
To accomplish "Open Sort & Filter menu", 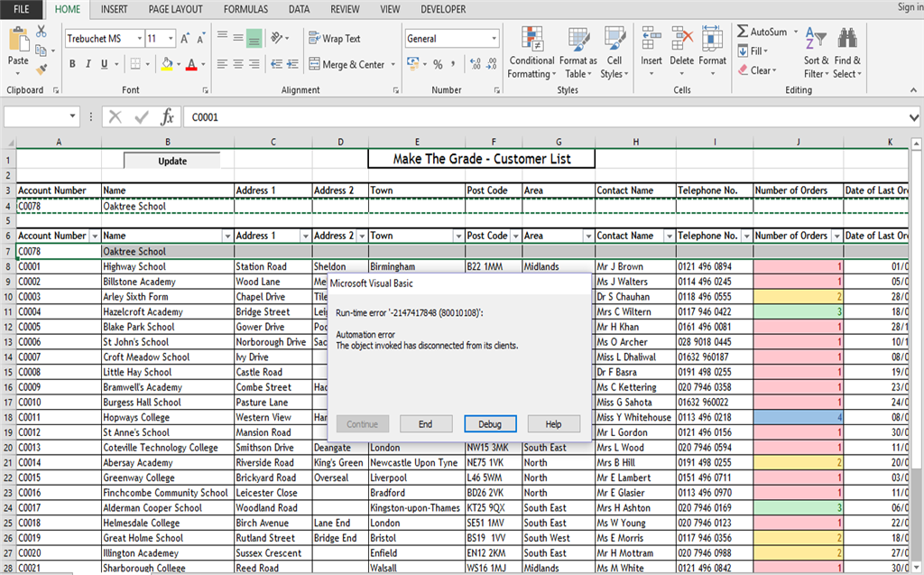I will [816, 52].
